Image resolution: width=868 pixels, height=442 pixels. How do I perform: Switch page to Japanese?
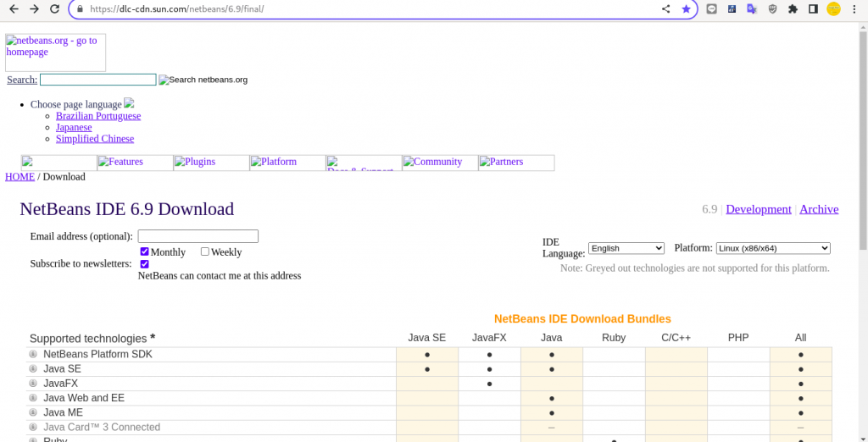[74, 127]
